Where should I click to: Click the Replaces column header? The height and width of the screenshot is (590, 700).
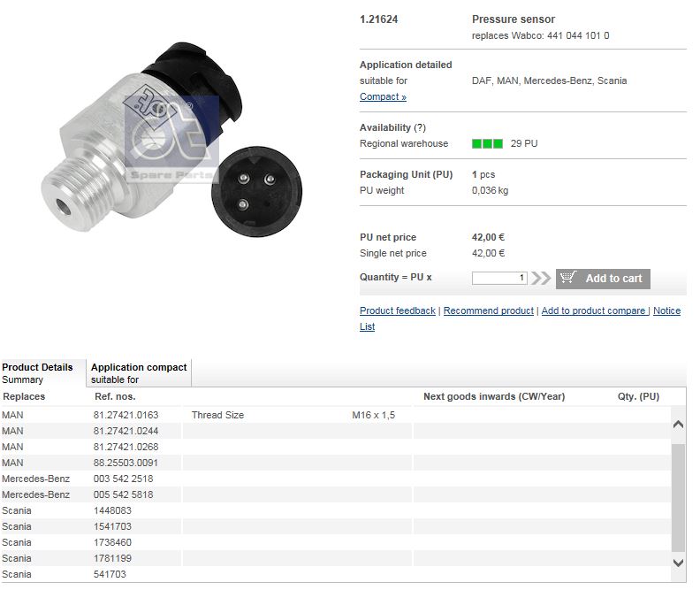[24, 396]
